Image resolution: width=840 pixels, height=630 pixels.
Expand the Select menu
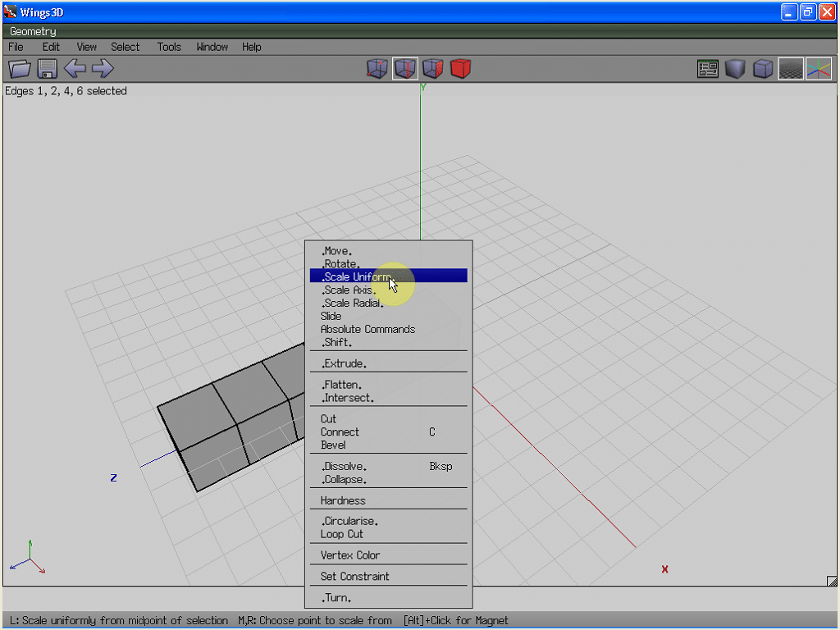click(x=126, y=47)
